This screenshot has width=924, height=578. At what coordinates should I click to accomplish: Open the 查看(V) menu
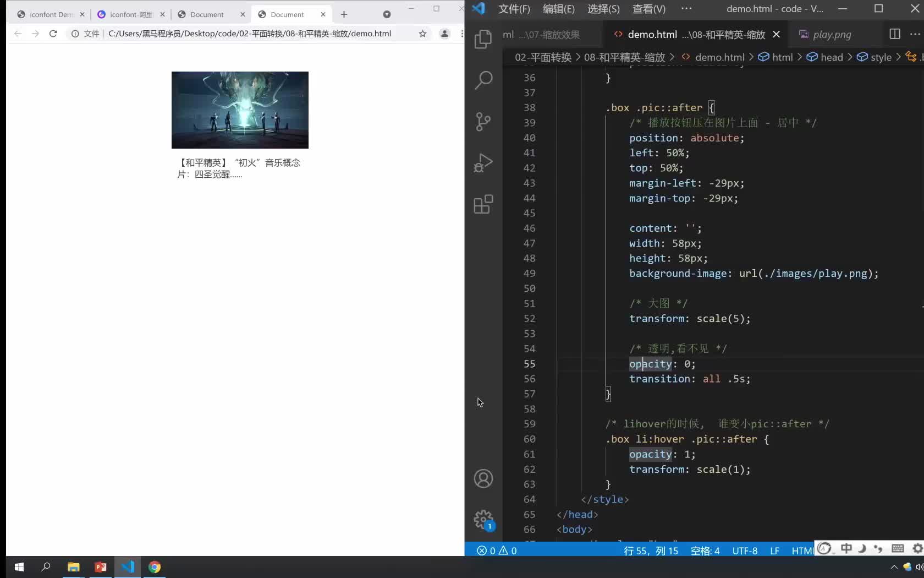coord(649,9)
